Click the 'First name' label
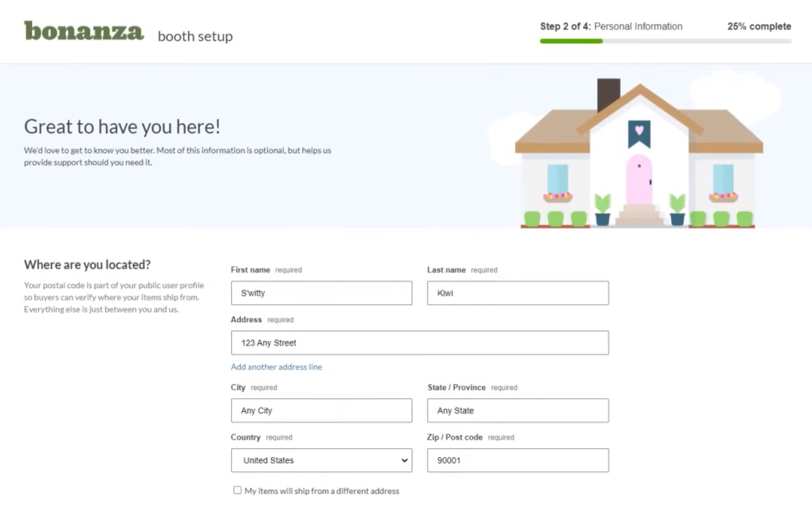The image size is (812, 507). click(x=250, y=269)
